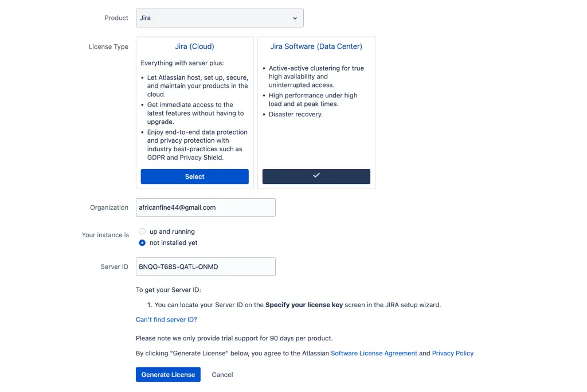Select "up and running" instance option
Image resolution: width=587 pixels, height=392 pixels.
[x=142, y=232]
